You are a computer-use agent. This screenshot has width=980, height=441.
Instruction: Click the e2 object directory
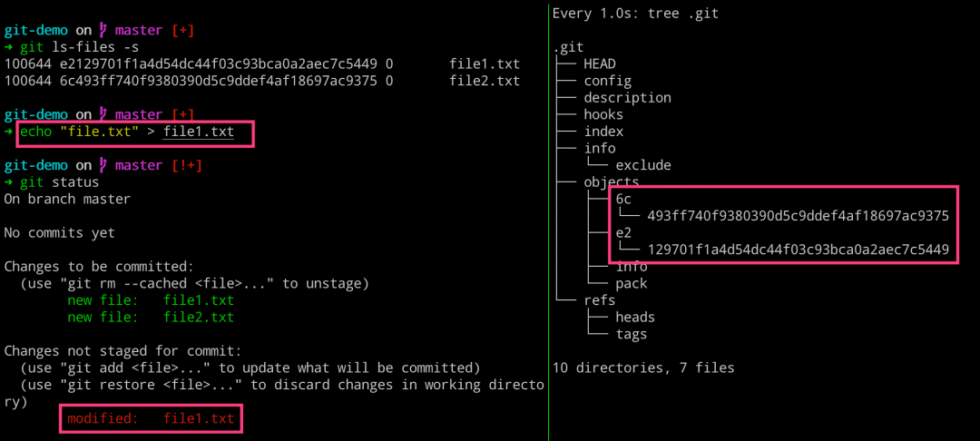click(623, 233)
